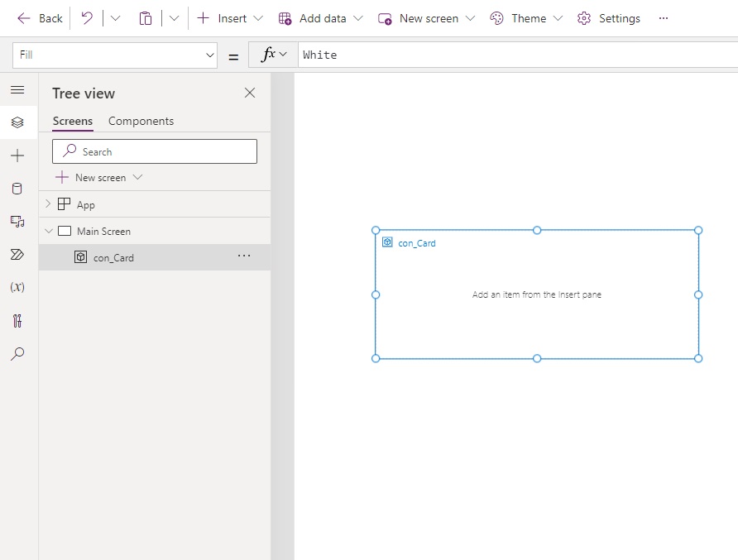
Task: Click the Undo arrow icon
Action: point(87,18)
